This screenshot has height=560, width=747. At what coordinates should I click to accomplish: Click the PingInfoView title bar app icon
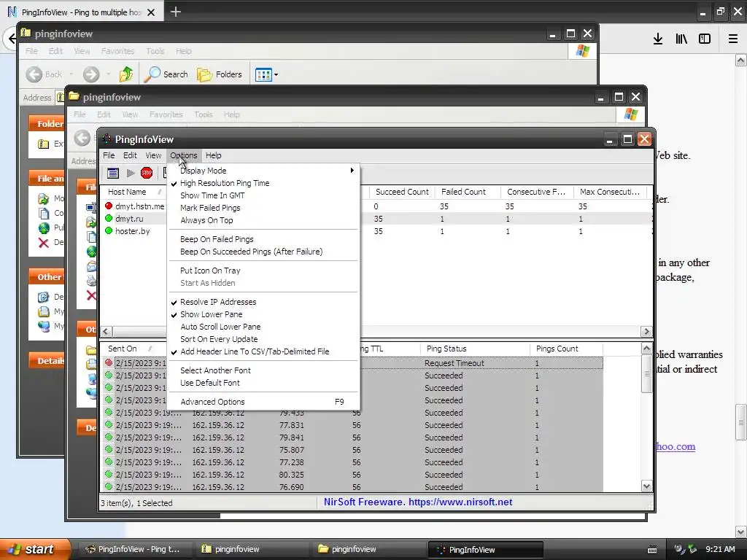click(x=107, y=139)
